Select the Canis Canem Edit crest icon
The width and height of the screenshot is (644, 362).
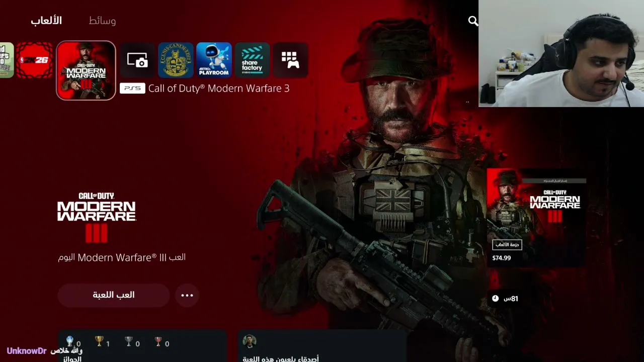click(x=176, y=60)
